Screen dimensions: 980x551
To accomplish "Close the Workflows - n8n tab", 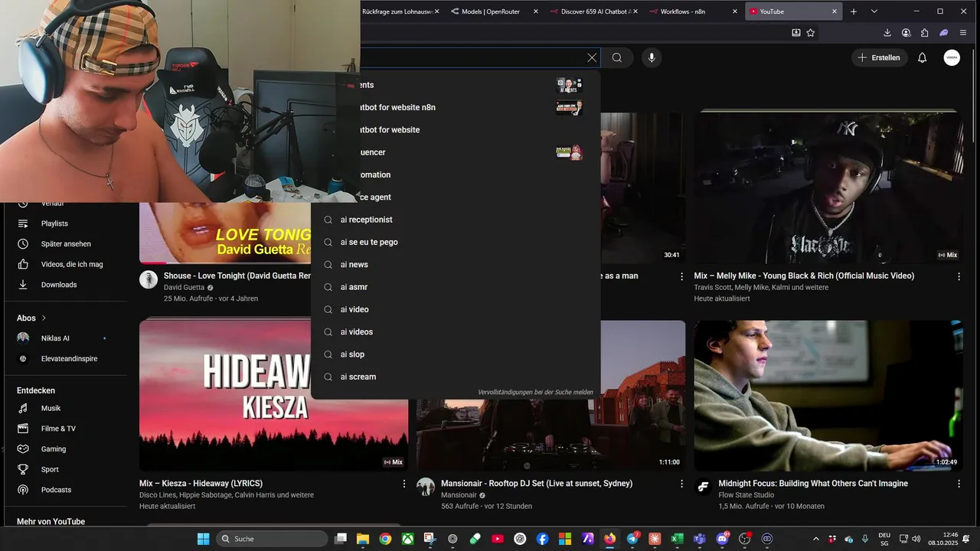I will 735,11.
